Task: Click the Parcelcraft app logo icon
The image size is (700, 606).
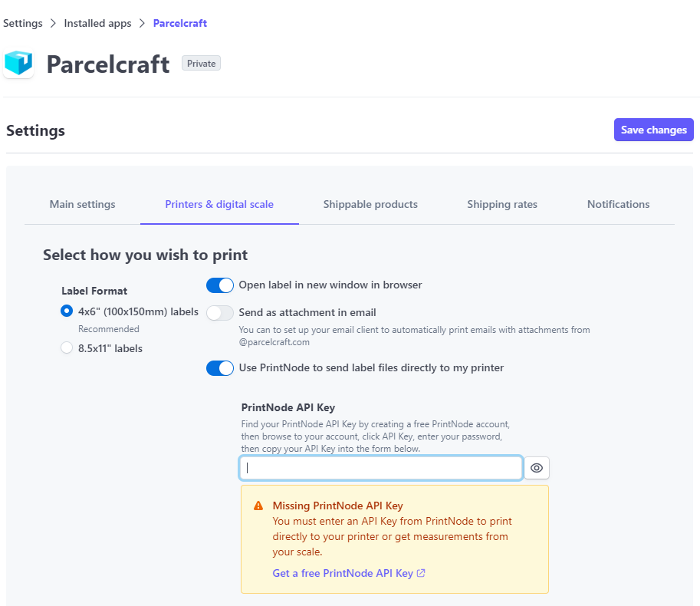Action: point(18,64)
